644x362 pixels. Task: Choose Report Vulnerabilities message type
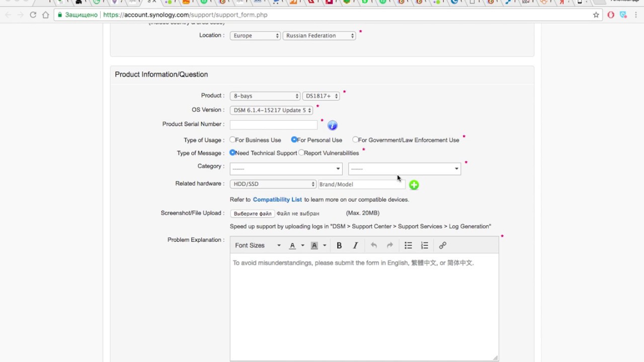301,152
